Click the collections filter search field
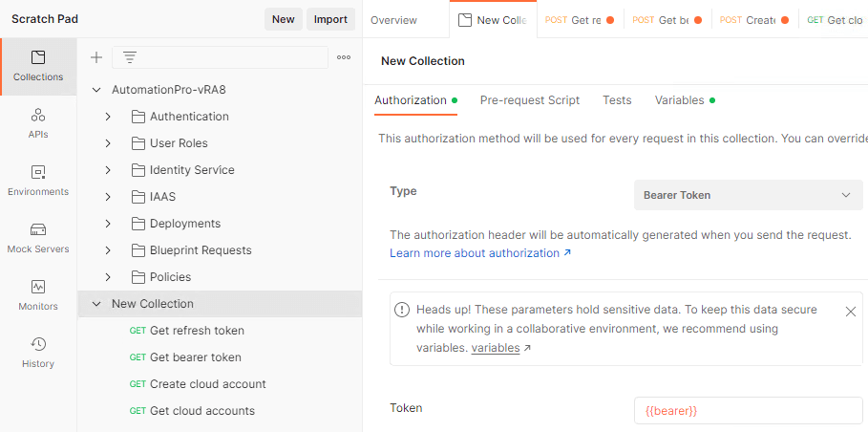 click(x=229, y=57)
